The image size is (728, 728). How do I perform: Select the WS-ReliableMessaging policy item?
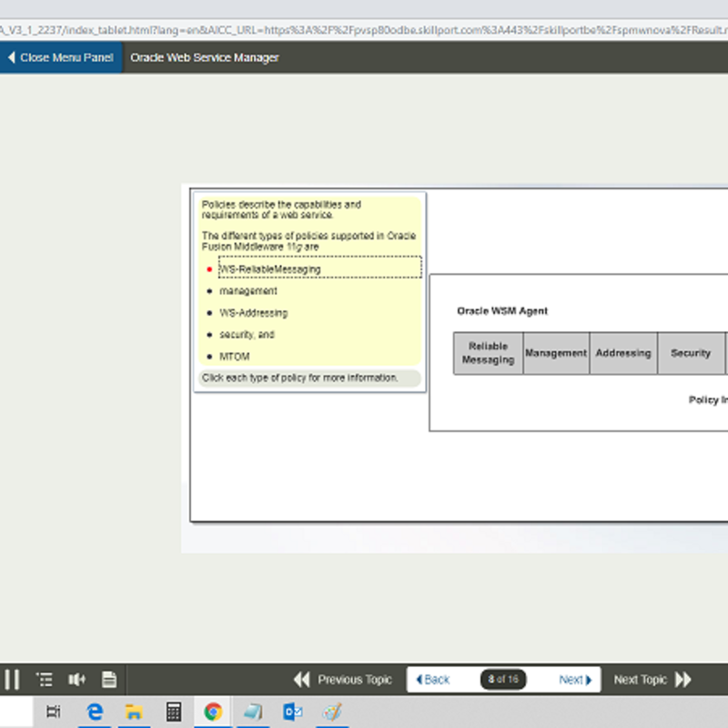click(320, 268)
